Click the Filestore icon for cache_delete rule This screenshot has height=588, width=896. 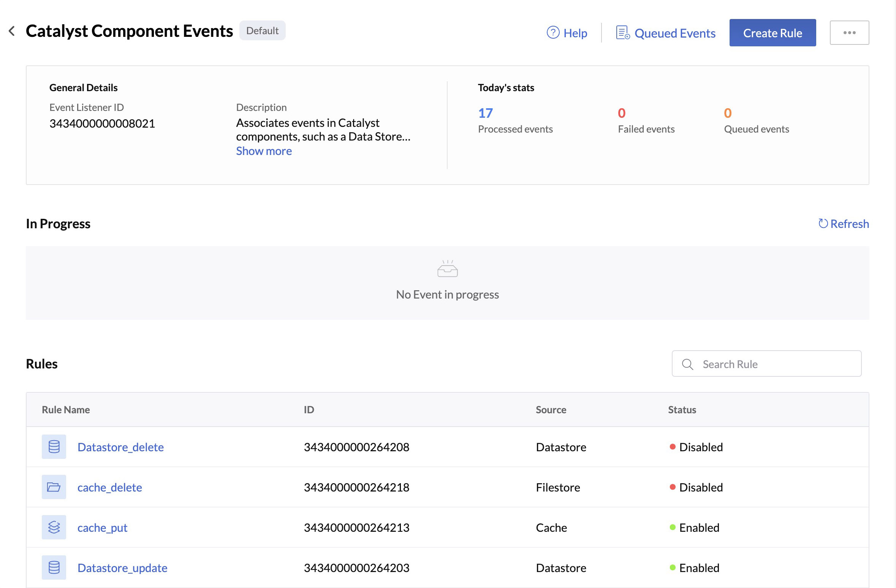54,487
